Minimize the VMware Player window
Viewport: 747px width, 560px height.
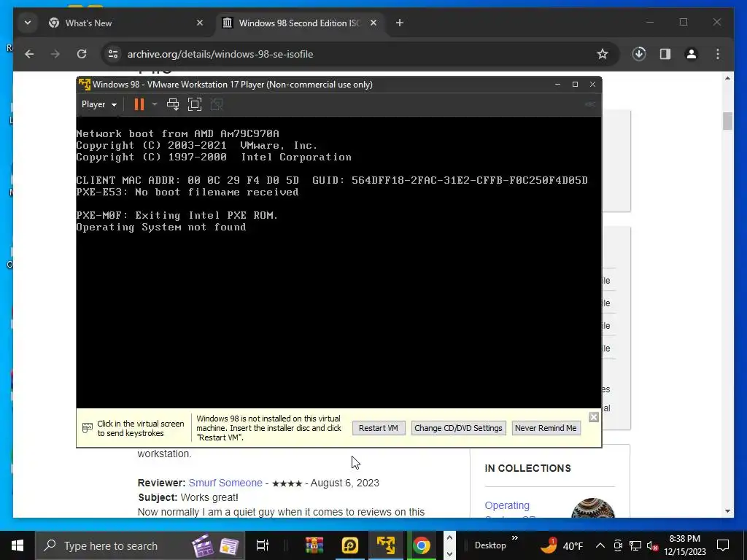coord(557,85)
